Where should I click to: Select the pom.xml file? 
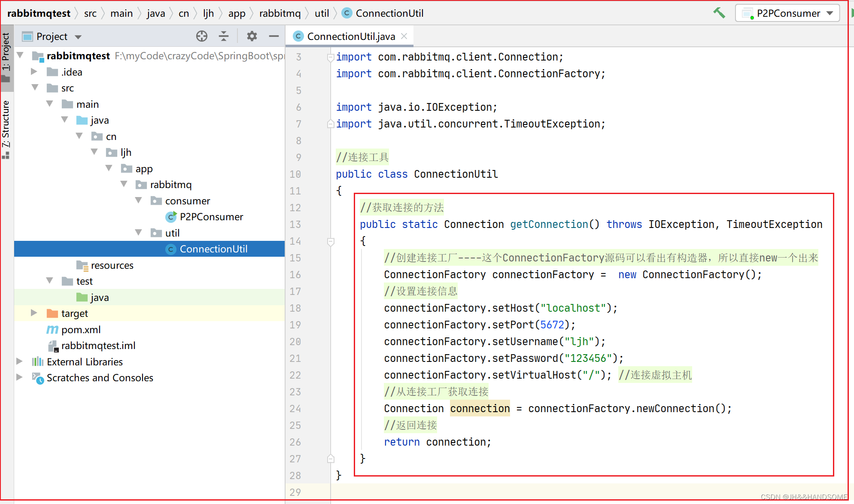click(81, 330)
